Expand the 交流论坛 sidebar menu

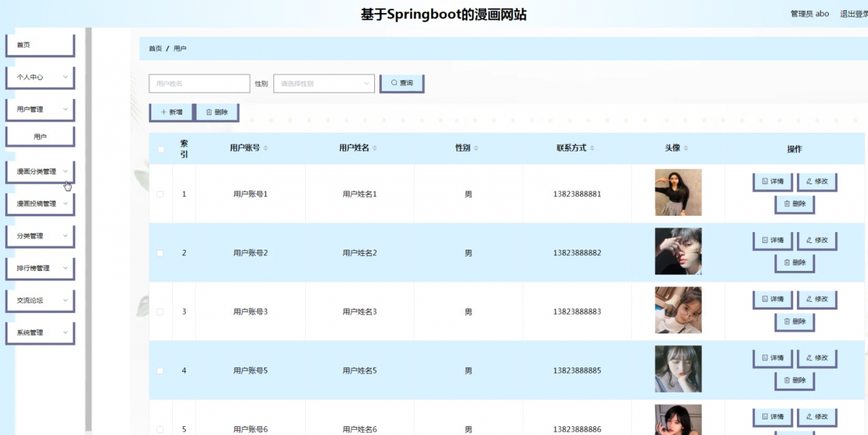tap(40, 300)
